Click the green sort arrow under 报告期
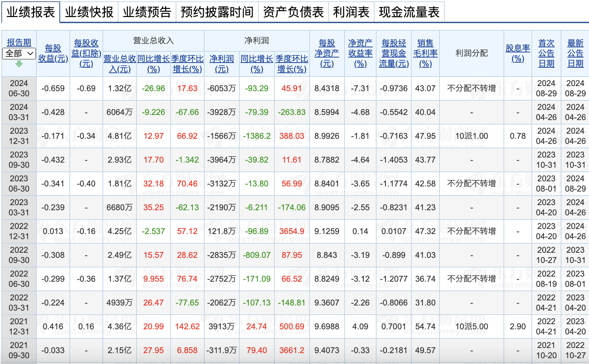This screenshot has height=364, width=589. pos(19,64)
